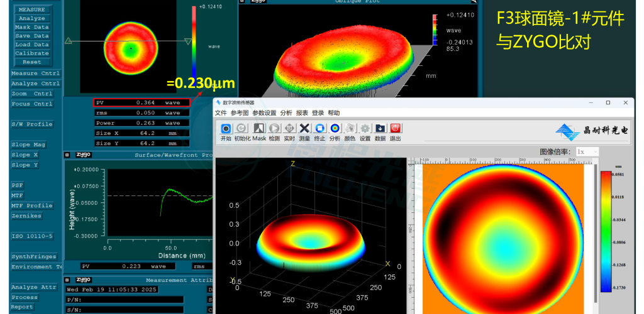
Task: Click the Analyze button
Action: [32, 18]
